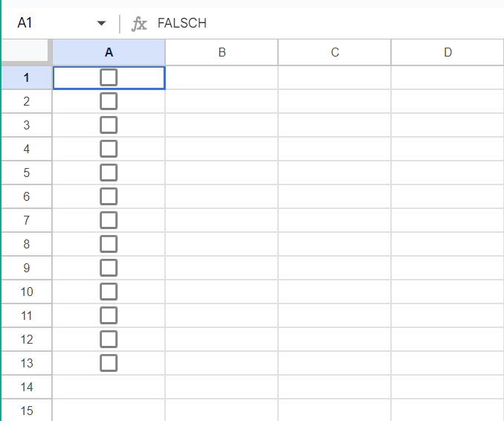Check the checkbox in row 2

coord(109,101)
